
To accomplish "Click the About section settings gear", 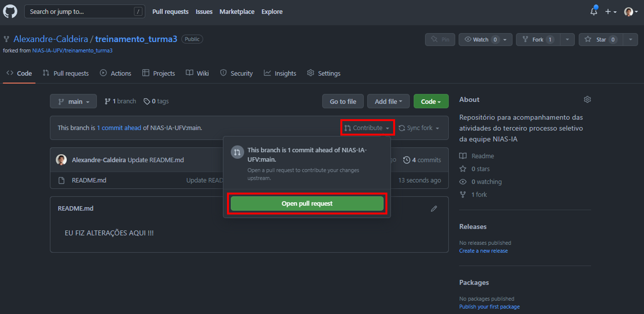I will [587, 100].
